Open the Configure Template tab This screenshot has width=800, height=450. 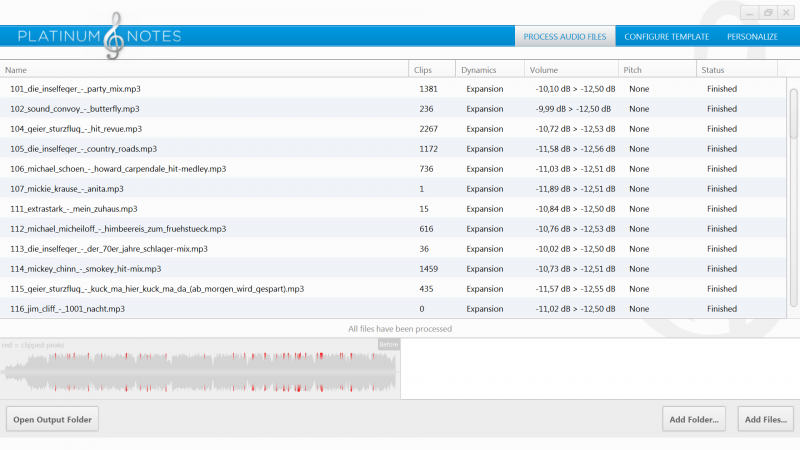click(x=666, y=37)
